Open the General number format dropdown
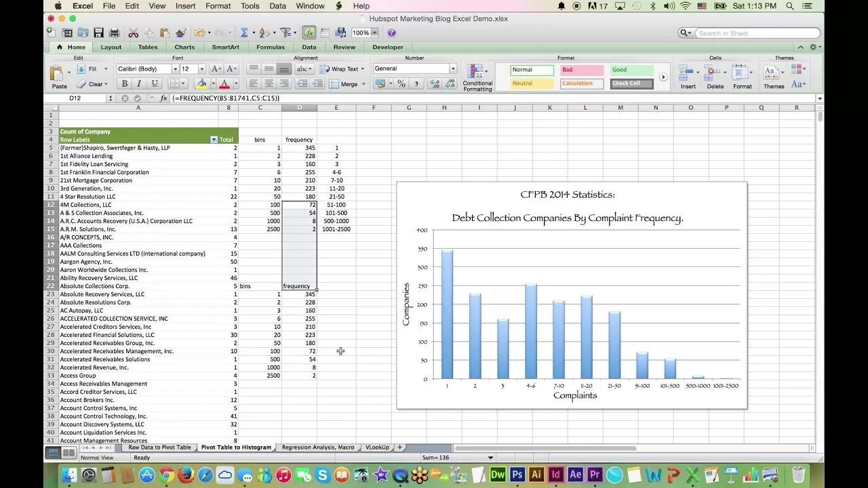 click(x=454, y=68)
